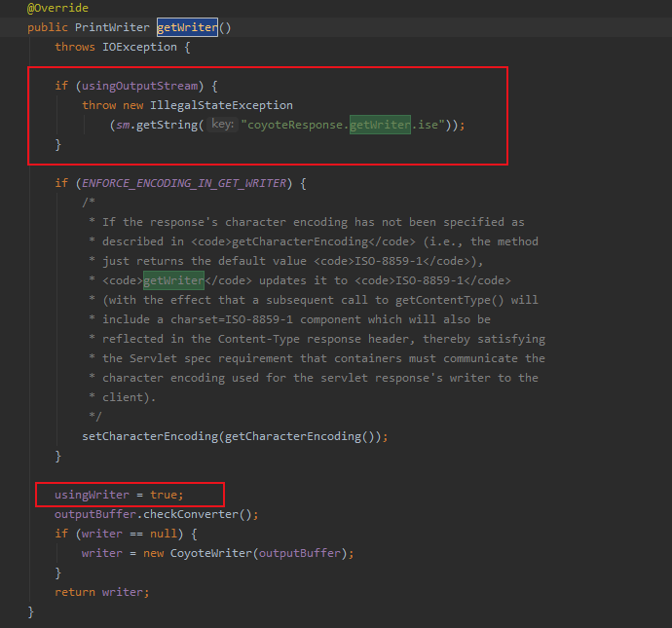
Task: Click comment line 'the Servlet spec requirement'
Action: pos(317,358)
